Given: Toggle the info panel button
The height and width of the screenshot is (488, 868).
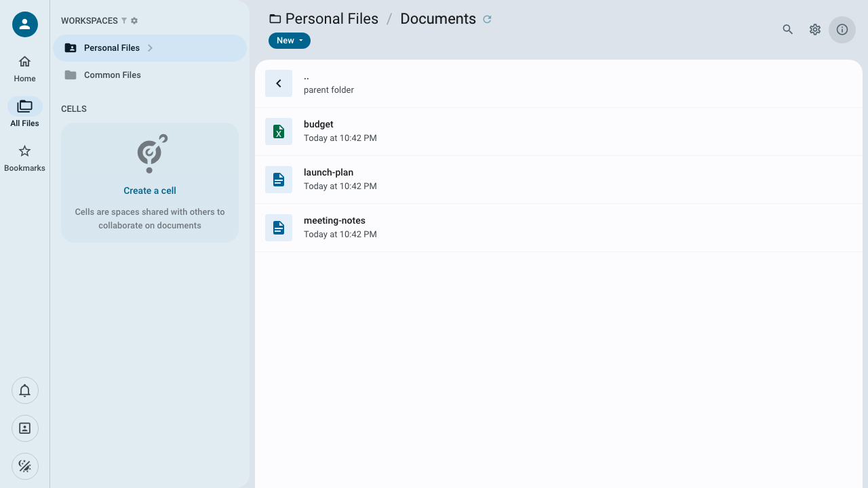Looking at the screenshot, I should point(842,30).
